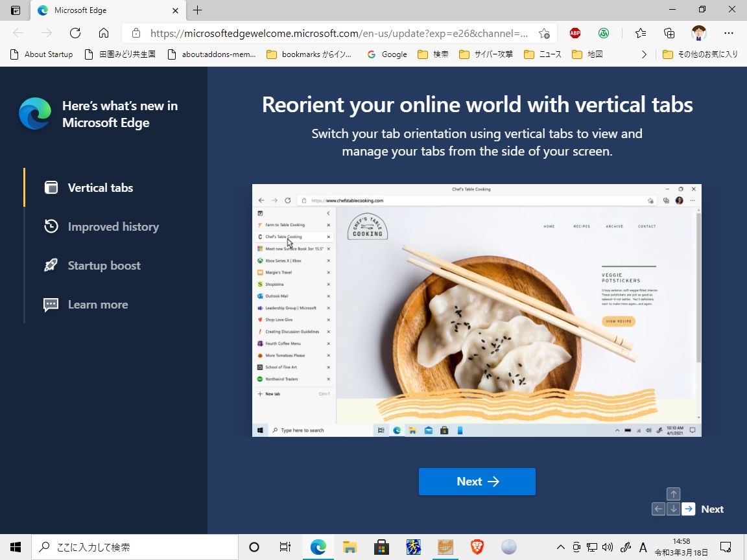Image resolution: width=747 pixels, height=560 pixels.
Task: Expand the ニュース bookmarks folder
Action: point(542,54)
